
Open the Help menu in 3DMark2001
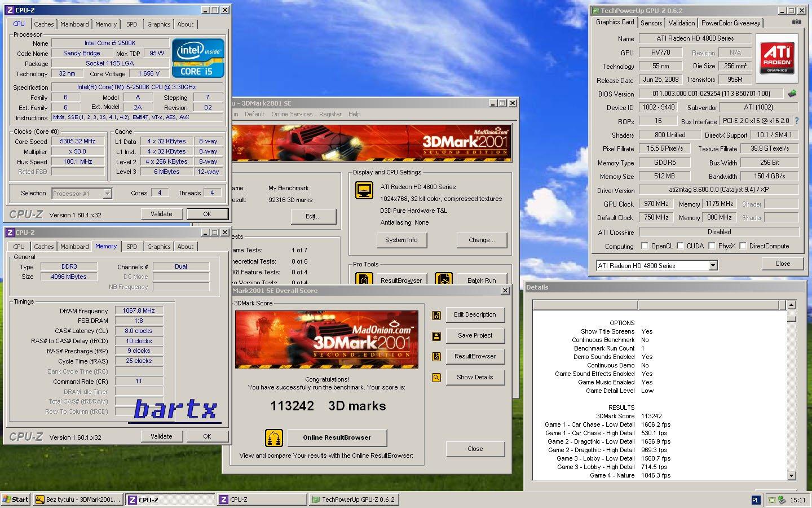click(x=354, y=114)
